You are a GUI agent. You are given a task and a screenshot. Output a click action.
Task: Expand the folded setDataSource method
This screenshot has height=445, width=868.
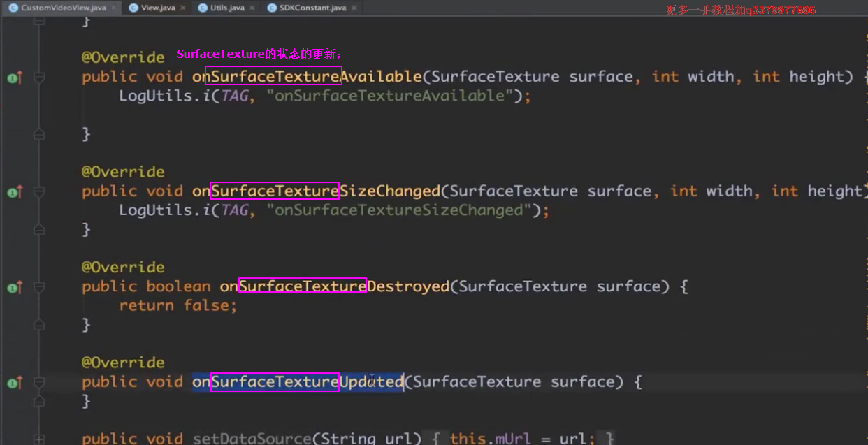coord(39,439)
